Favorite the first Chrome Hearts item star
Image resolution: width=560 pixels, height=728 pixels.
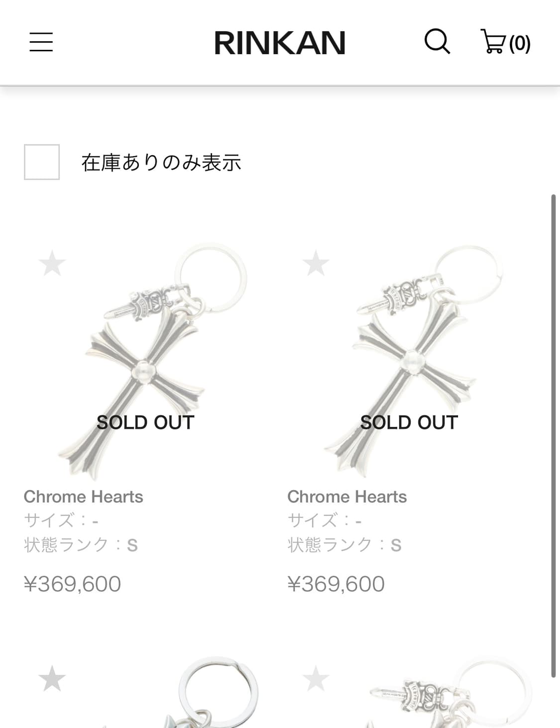pos(52,263)
